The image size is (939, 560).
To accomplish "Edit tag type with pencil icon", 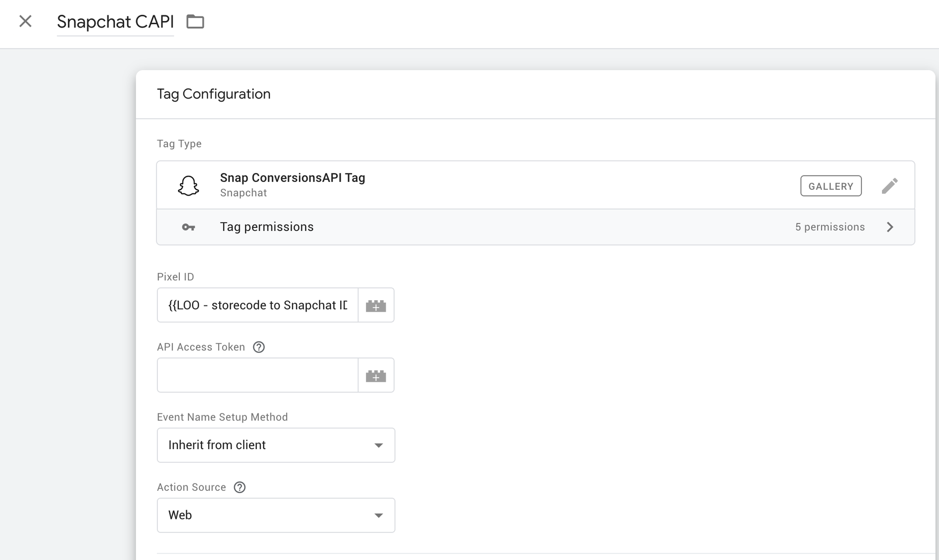I will tap(889, 186).
